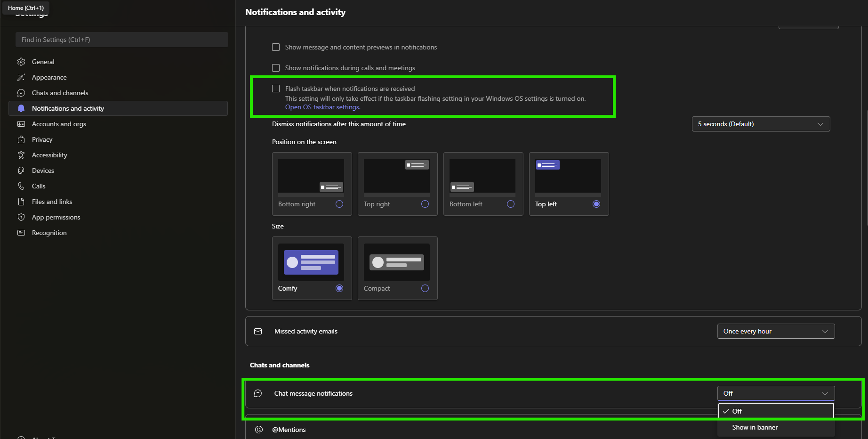The image size is (868, 439).
Task: Go to Chats and channels settings
Action: pos(118,93)
